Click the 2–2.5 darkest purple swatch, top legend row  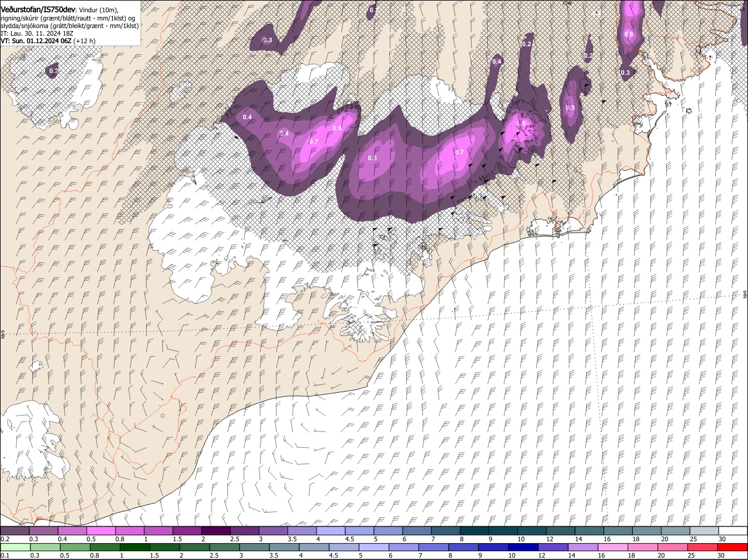pos(216,531)
